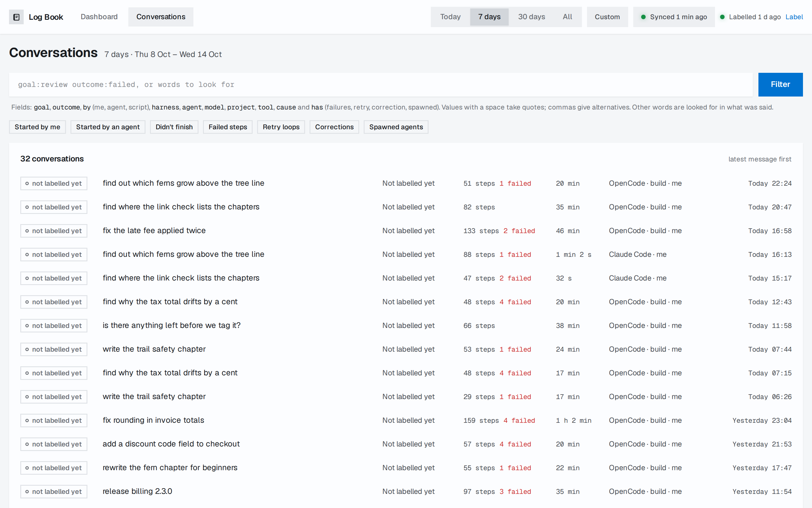Open the Dashboard tab

(x=99, y=17)
